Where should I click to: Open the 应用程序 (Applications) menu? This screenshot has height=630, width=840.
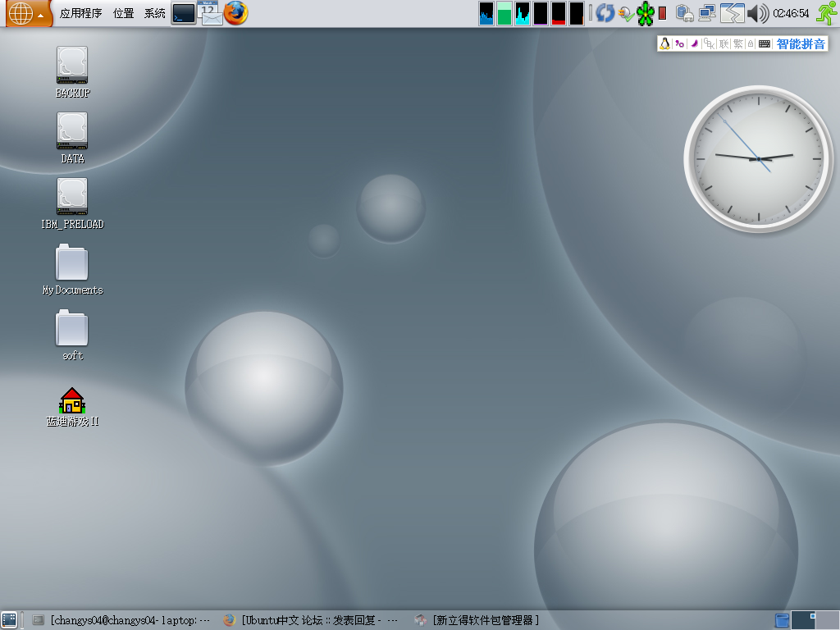point(80,13)
